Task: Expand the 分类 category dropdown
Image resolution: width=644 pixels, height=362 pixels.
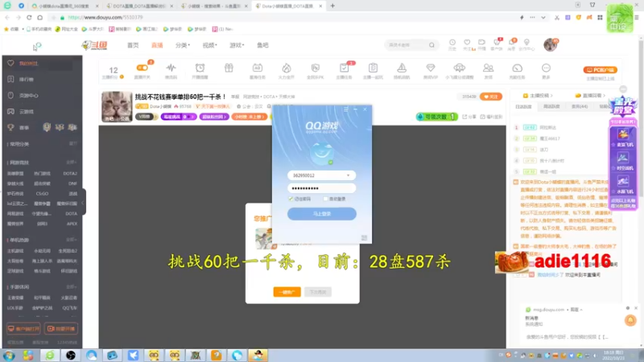Action: coord(183,45)
